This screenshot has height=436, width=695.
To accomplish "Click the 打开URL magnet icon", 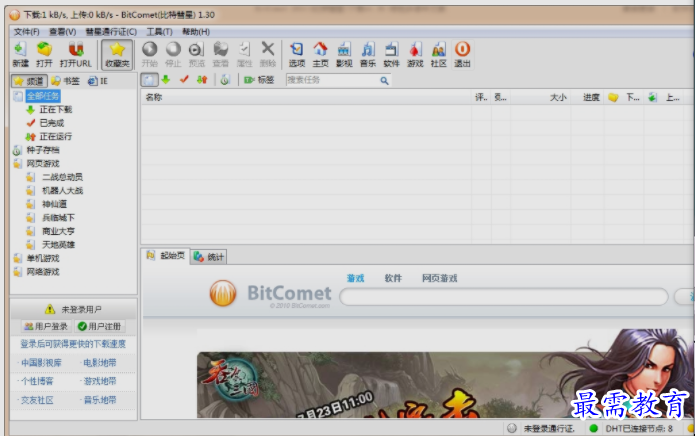I will 76,54.
